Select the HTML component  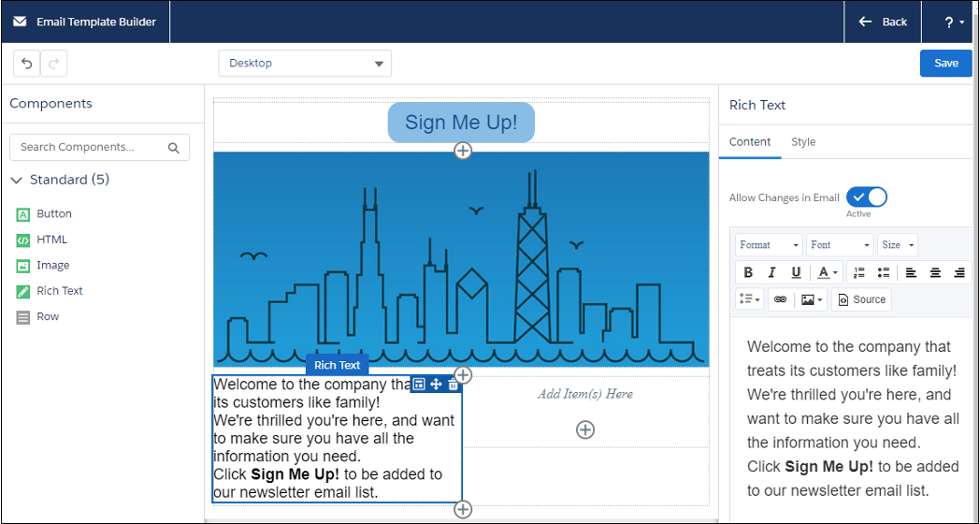(x=41, y=240)
